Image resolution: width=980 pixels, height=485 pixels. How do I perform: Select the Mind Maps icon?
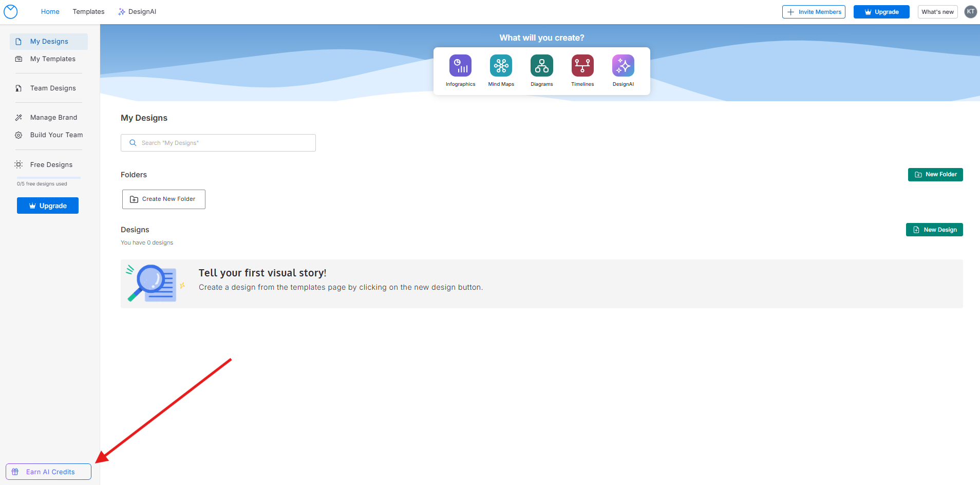pyautogui.click(x=501, y=66)
